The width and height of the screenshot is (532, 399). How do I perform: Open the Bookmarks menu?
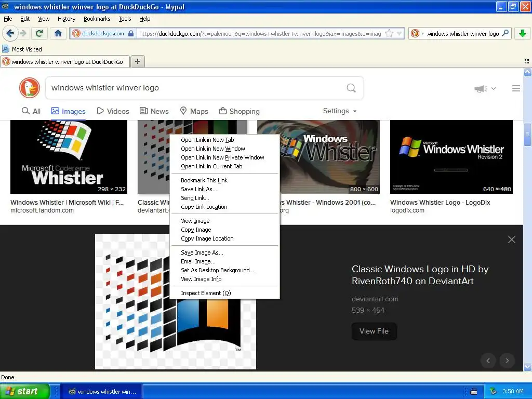coord(97,19)
